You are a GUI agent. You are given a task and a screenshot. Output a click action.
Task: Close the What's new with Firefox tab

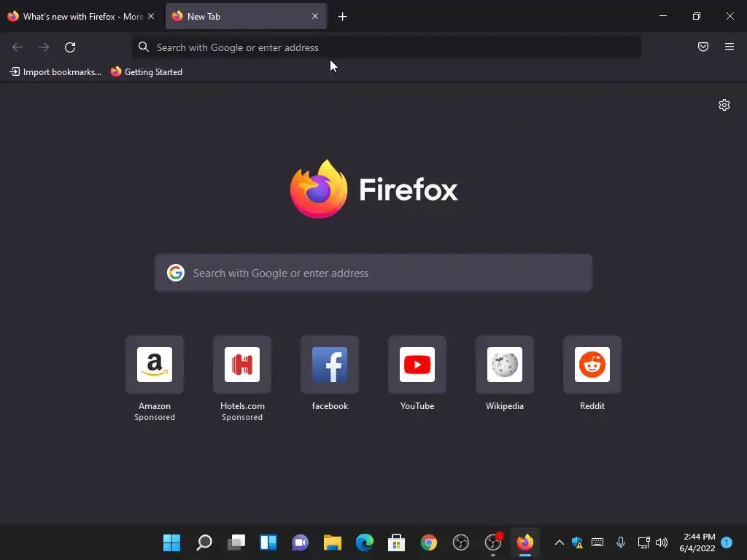(151, 16)
